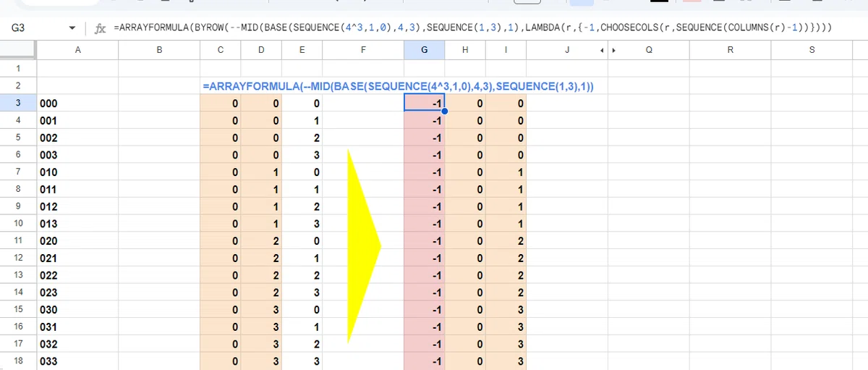This screenshot has width=868, height=370.
Task: Select row 7 header
Action: click(18, 172)
